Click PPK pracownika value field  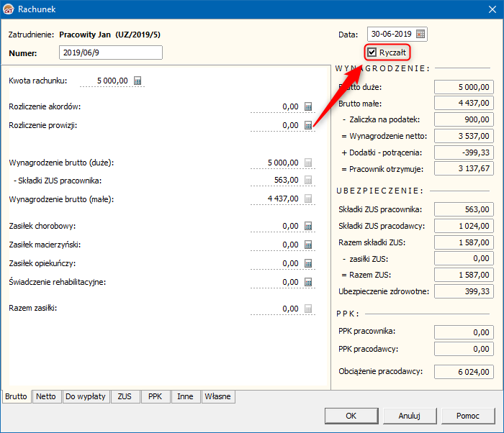pyautogui.click(x=464, y=332)
